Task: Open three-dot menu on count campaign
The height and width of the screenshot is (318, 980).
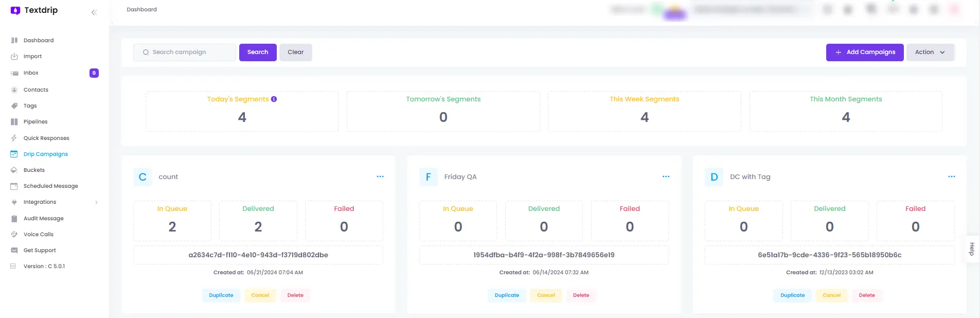Action: (x=380, y=176)
